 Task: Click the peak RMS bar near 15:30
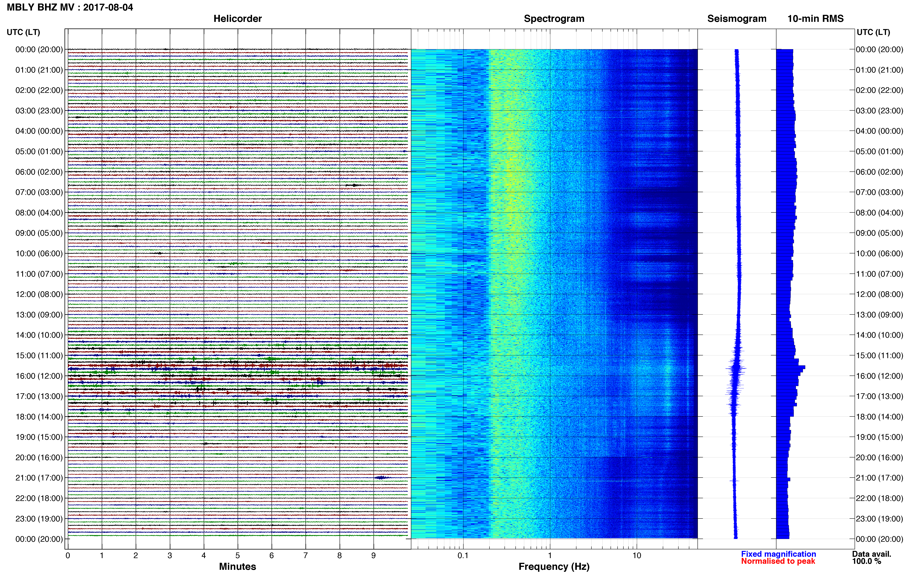pyautogui.click(x=791, y=367)
